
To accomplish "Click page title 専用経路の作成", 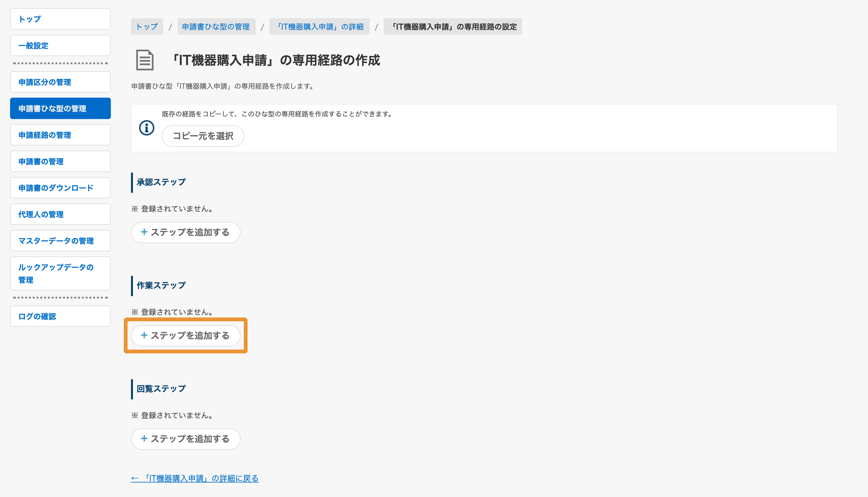I will 275,60.
